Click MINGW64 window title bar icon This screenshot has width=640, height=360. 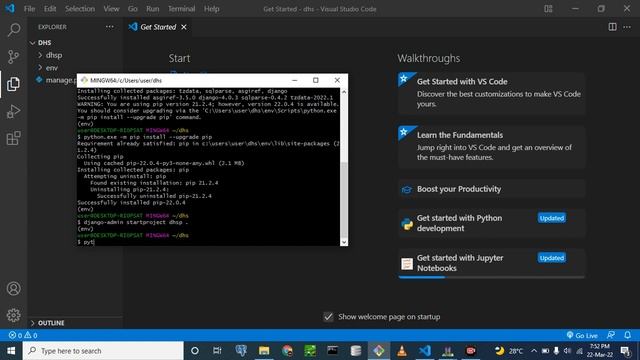(x=84, y=80)
